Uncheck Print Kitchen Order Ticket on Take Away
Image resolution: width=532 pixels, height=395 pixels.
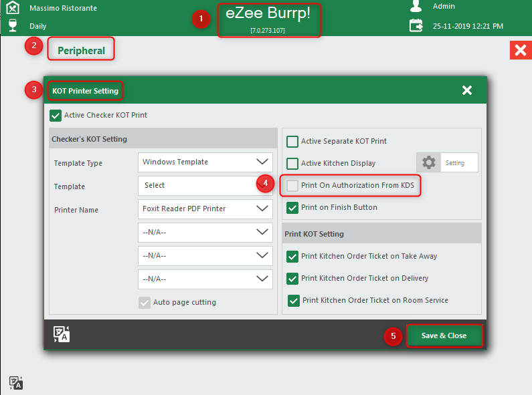pos(292,257)
